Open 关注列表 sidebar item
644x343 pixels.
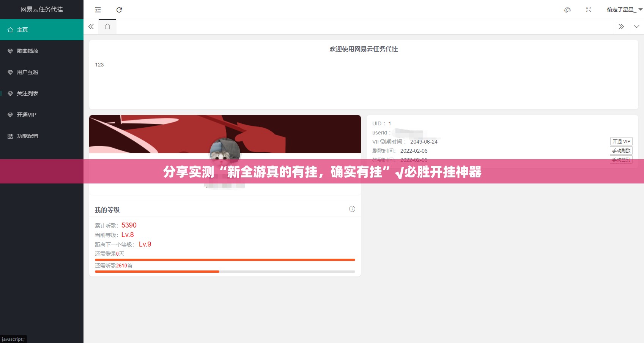tap(41, 93)
